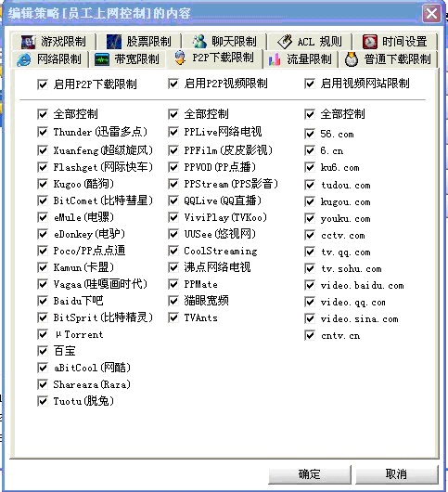This screenshot has height=492, width=448.
Task: Click the 取消 cancel button
Action: 397,474
